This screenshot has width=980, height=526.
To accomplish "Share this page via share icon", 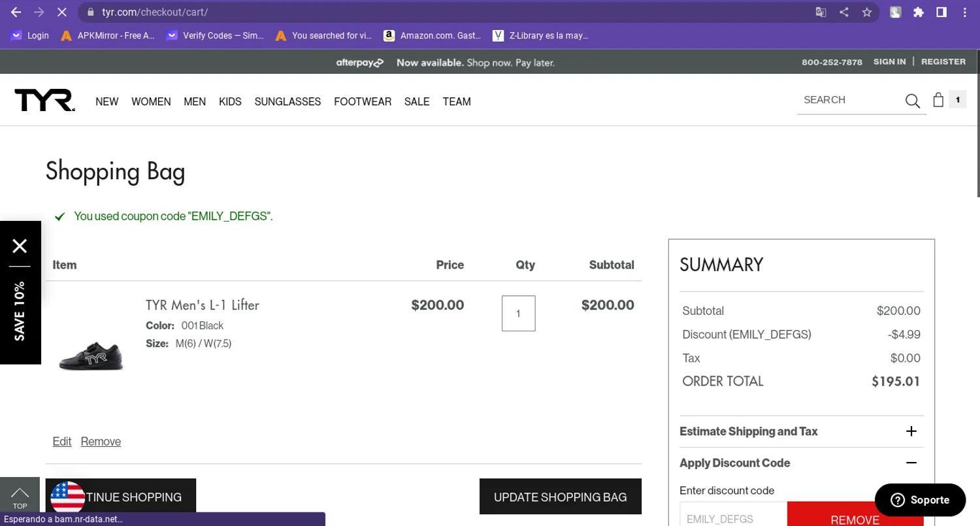I will click(843, 12).
